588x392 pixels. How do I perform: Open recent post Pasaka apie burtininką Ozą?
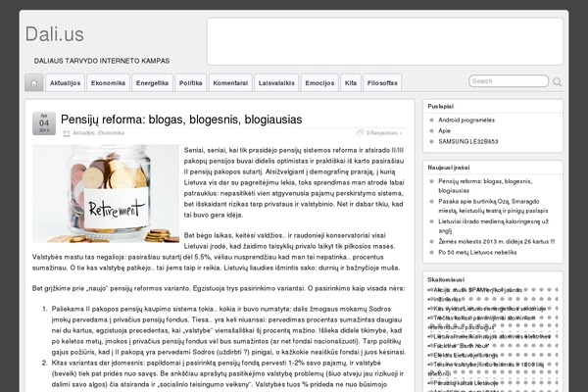tap(493, 206)
